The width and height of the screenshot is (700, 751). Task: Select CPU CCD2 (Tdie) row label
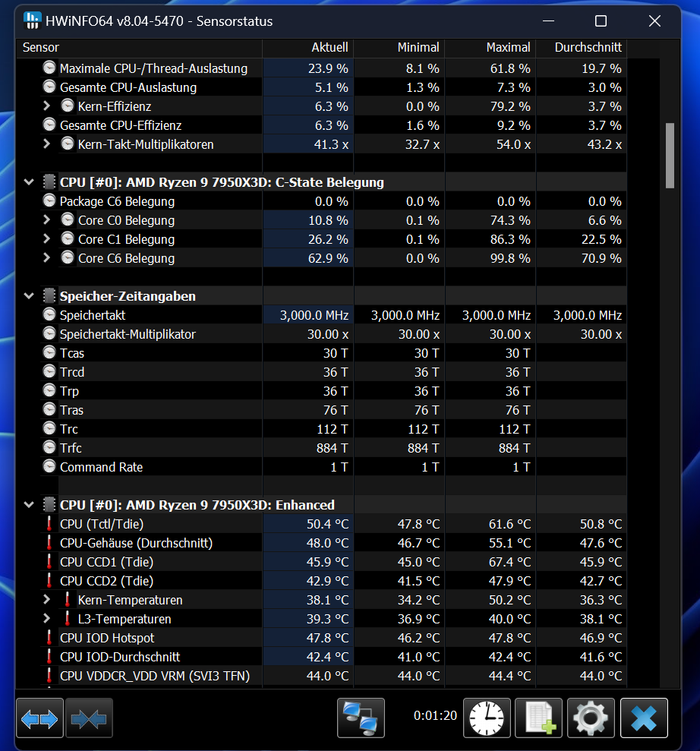107,581
